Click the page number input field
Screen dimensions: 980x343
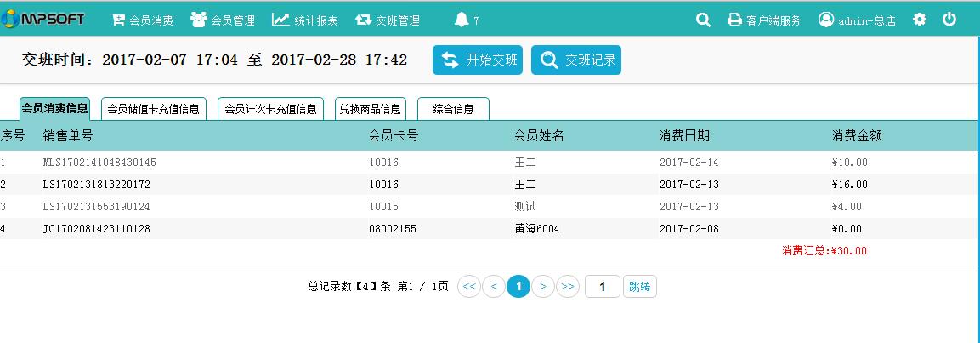coord(602,287)
